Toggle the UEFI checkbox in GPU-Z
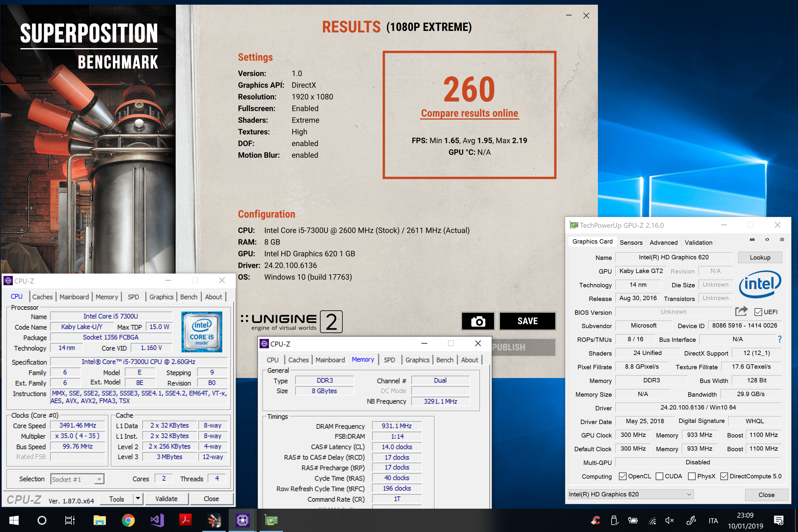Viewport: 798px width, 532px height. [758, 312]
